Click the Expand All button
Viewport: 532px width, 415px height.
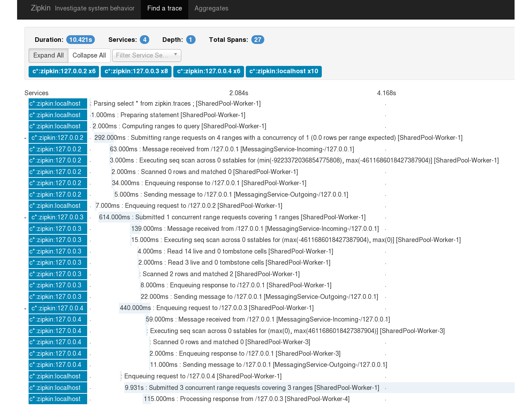coord(48,55)
